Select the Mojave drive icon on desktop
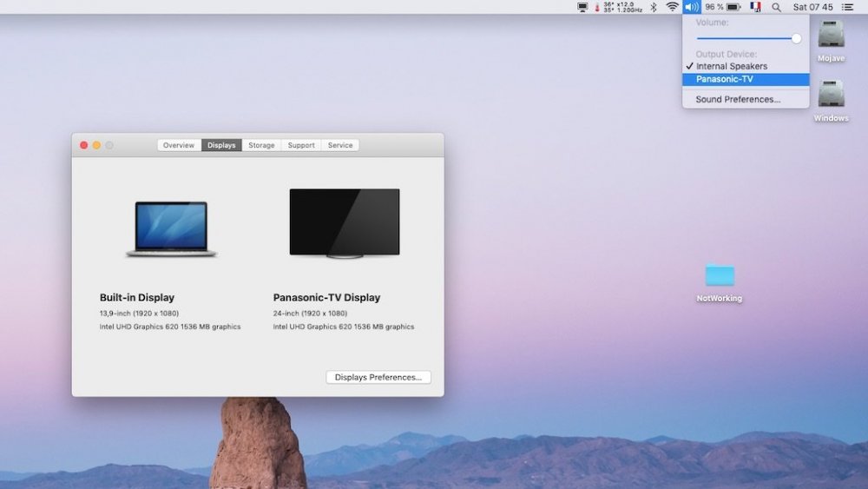The image size is (868, 489). coord(831,35)
